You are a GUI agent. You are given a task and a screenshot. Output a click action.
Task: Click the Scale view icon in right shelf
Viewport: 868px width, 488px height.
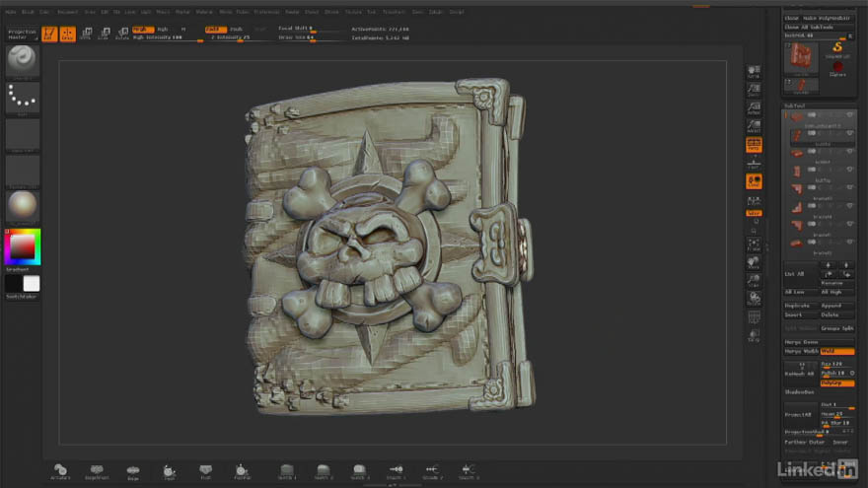(754, 281)
